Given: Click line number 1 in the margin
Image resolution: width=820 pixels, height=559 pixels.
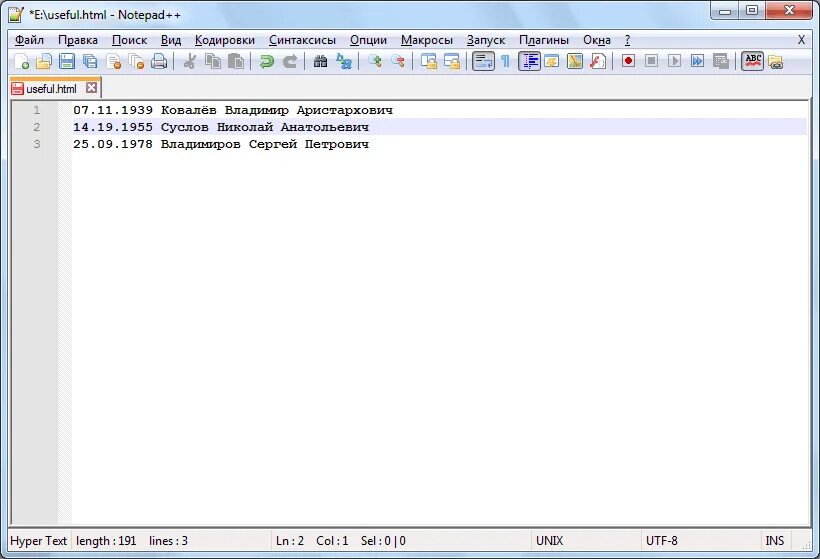Looking at the screenshot, I should [x=37, y=110].
